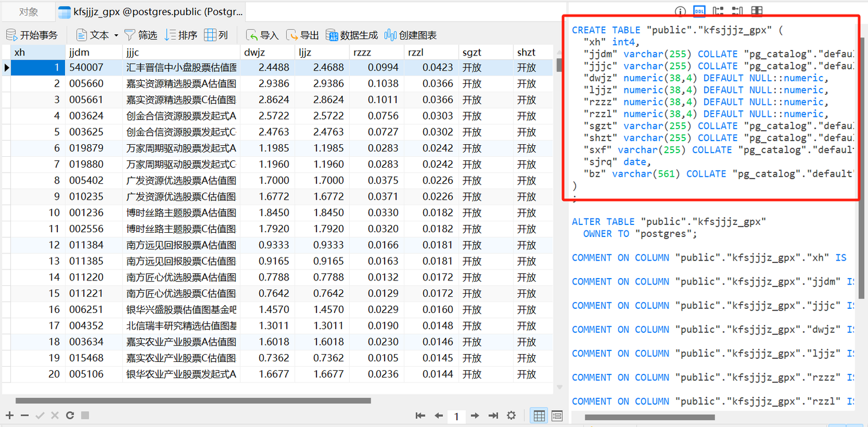Discard changes with the X icon
Viewport: 868px width, 427px height.
[55, 415]
